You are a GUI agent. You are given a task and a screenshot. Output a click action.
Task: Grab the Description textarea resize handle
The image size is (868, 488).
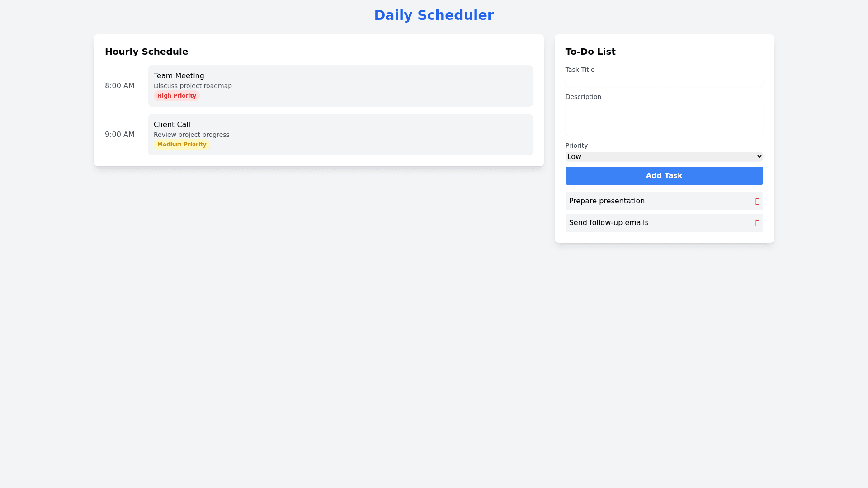[x=761, y=133]
